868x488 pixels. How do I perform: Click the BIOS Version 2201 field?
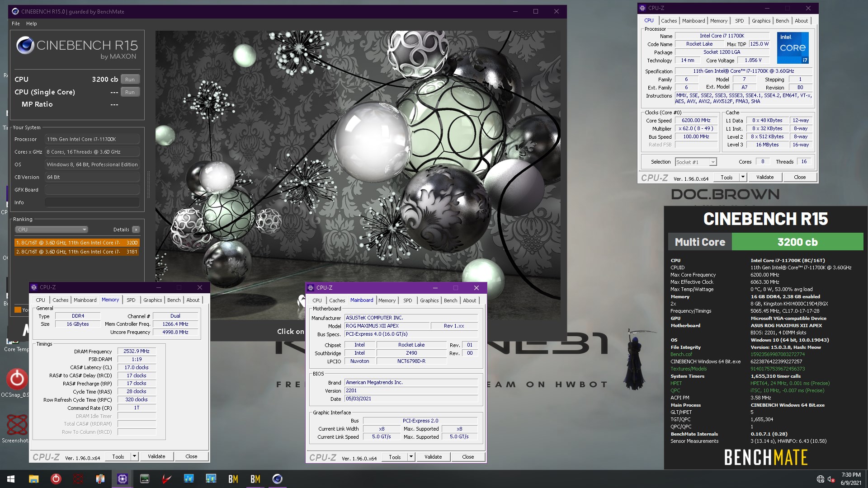[x=411, y=390]
